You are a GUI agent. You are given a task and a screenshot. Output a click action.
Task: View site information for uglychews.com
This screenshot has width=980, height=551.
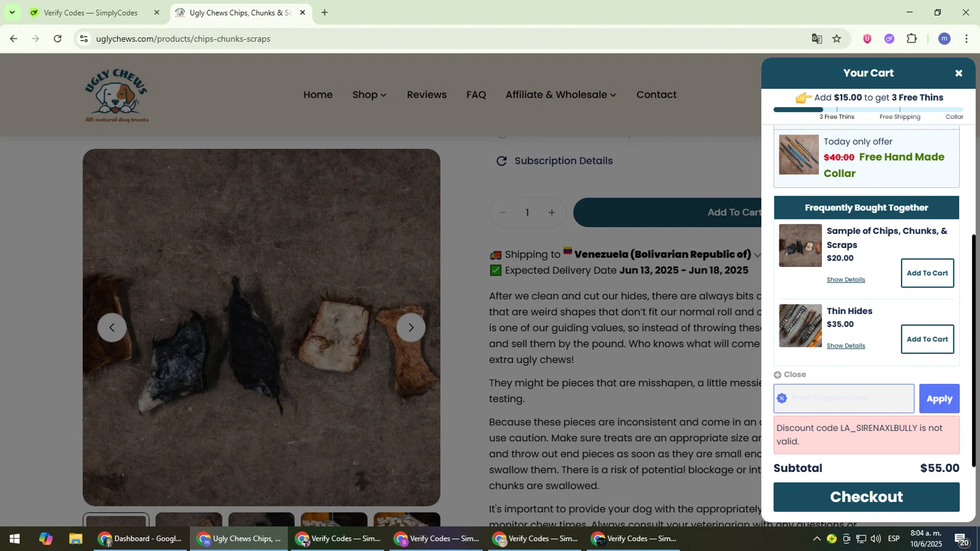tap(83, 39)
